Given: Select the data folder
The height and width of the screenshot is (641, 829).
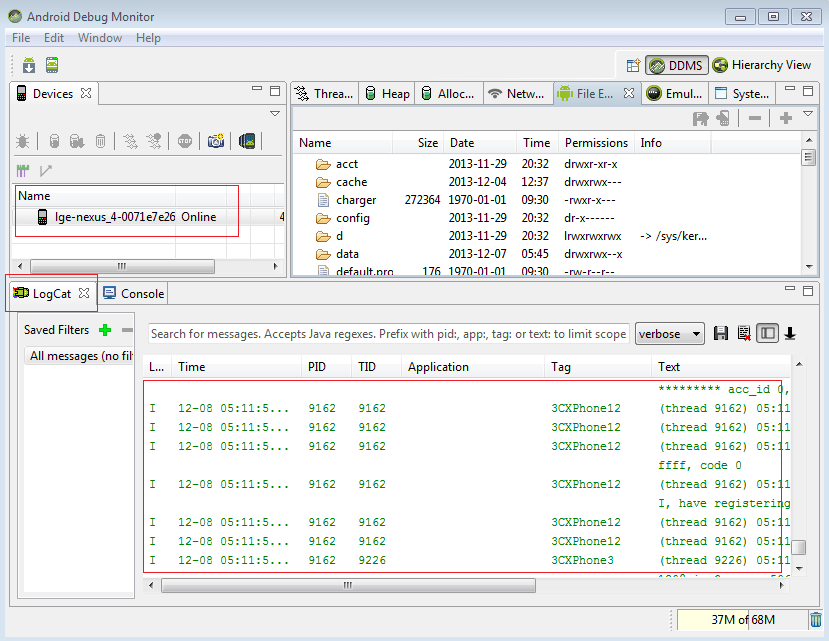Looking at the screenshot, I should (347, 254).
